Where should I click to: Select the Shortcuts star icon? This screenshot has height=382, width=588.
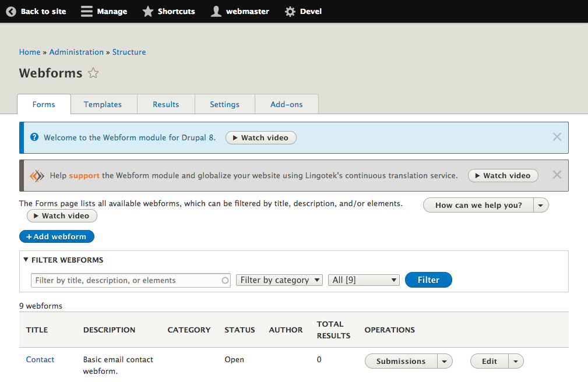coord(147,11)
